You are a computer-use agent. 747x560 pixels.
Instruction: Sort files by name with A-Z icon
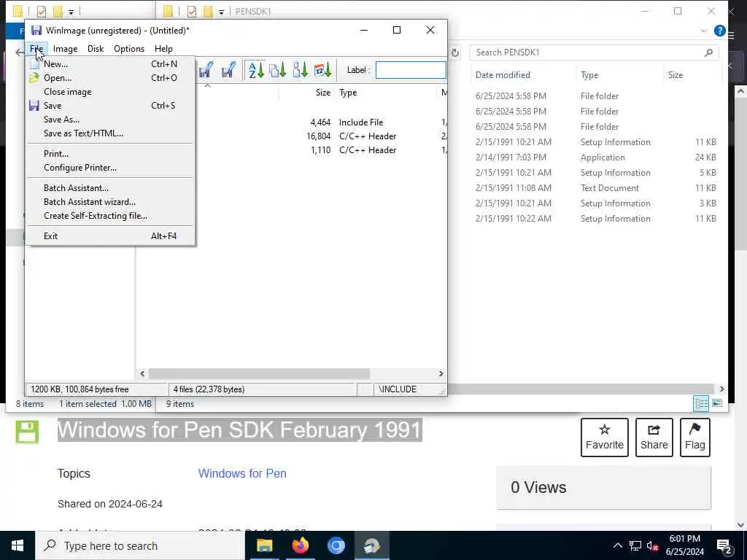256,70
